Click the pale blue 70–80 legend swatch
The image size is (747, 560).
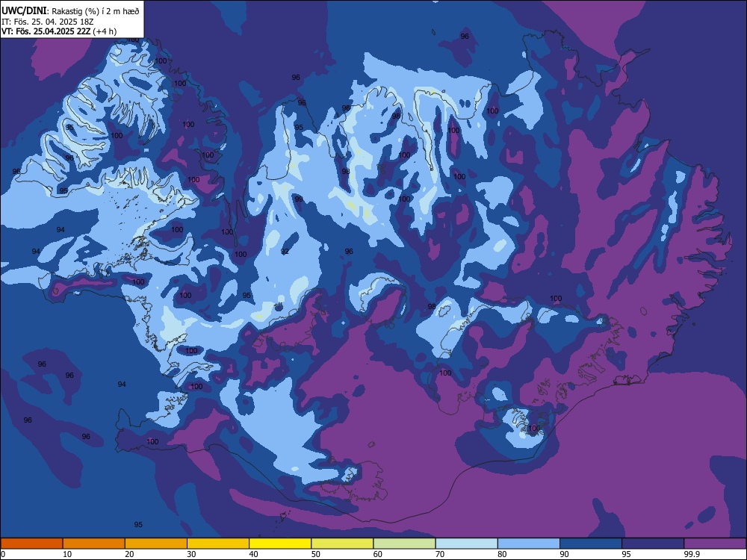(466, 544)
